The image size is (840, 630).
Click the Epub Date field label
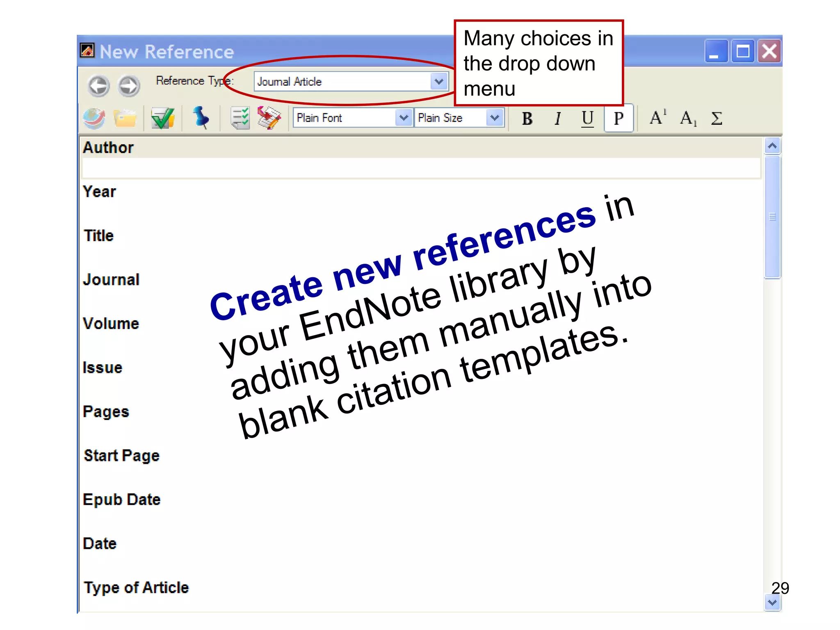click(x=121, y=500)
